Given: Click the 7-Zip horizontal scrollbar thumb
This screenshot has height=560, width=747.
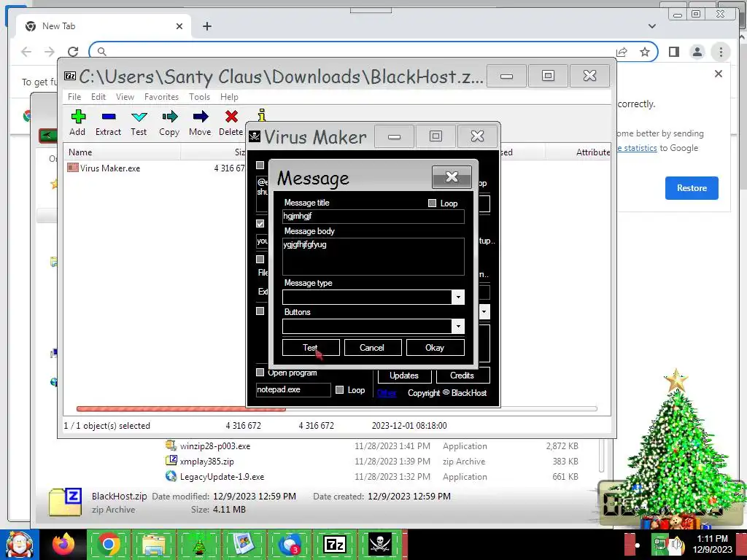Looking at the screenshot, I should click(x=181, y=408).
